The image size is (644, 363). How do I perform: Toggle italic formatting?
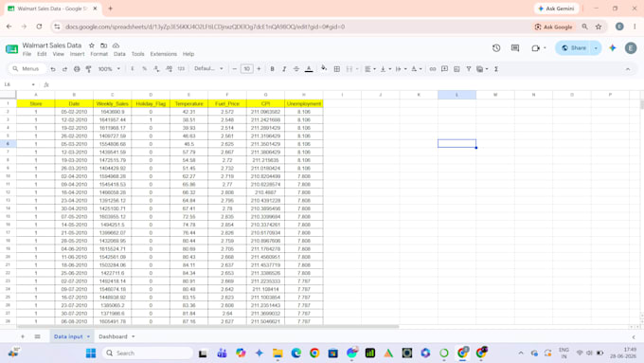point(284,69)
